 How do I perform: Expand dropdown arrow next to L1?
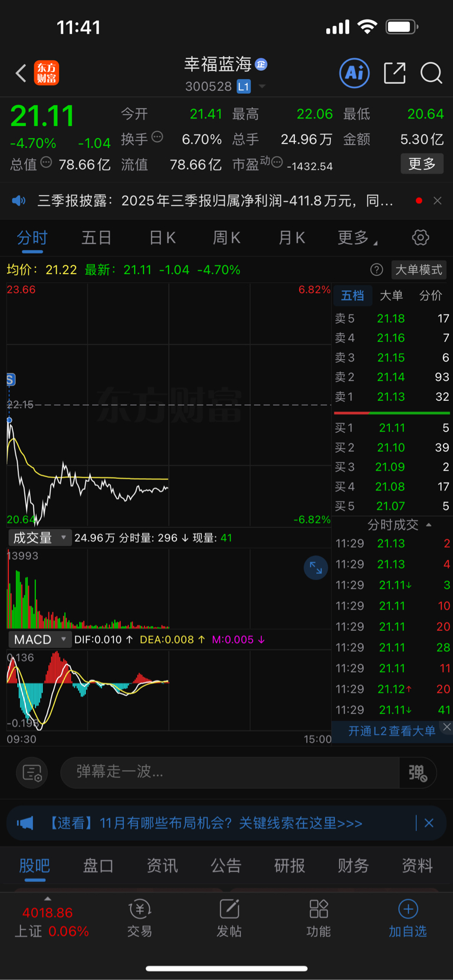pyautogui.click(x=262, y=87)
